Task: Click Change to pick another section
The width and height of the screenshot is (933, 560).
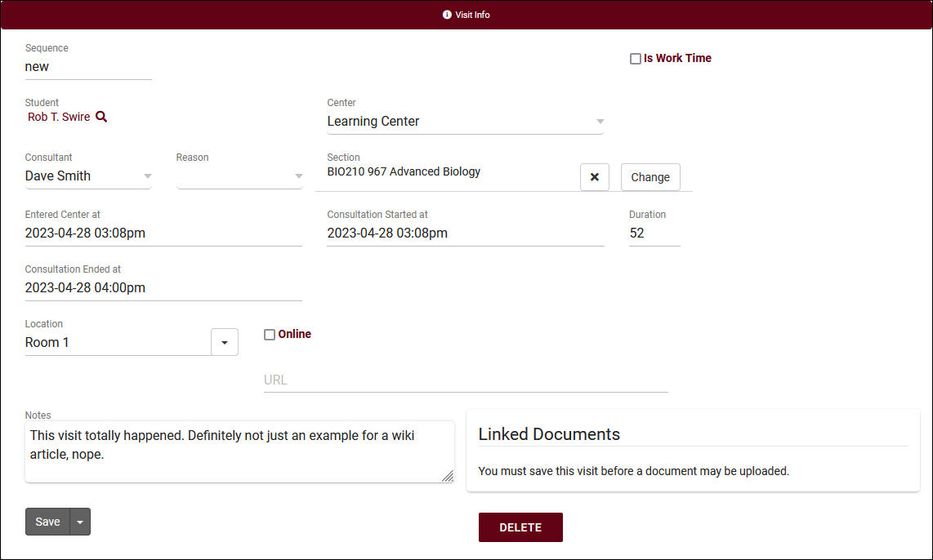Action: tap(650, 177)
